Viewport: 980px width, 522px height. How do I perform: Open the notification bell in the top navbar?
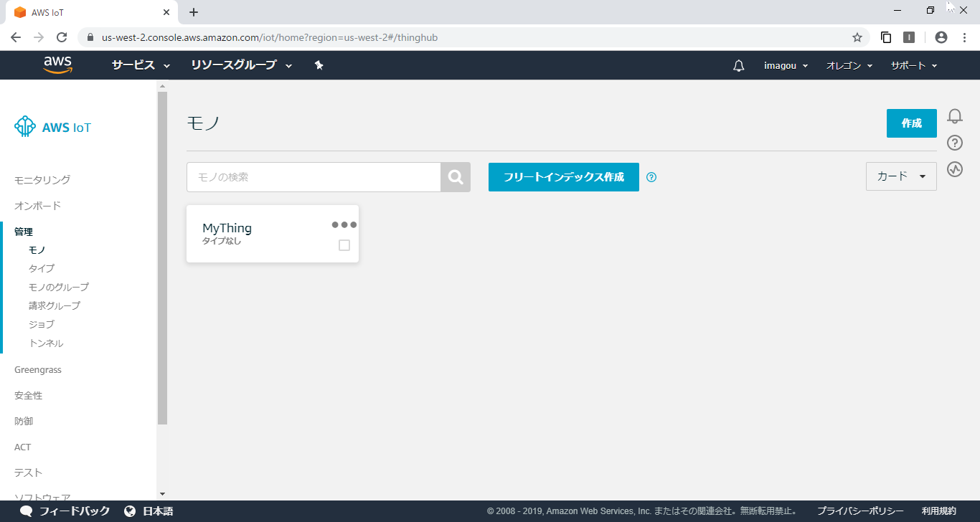coord(738,65)
